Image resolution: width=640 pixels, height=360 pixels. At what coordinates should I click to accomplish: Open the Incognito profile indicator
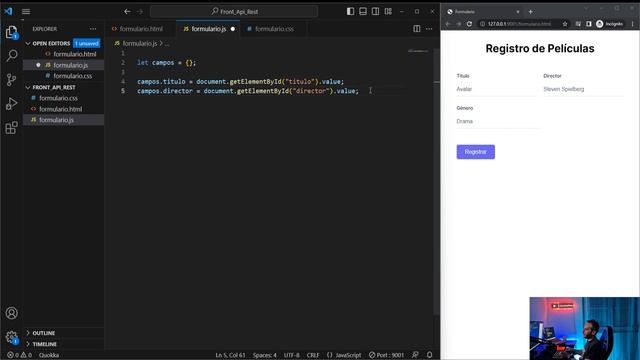pos(609,24)
